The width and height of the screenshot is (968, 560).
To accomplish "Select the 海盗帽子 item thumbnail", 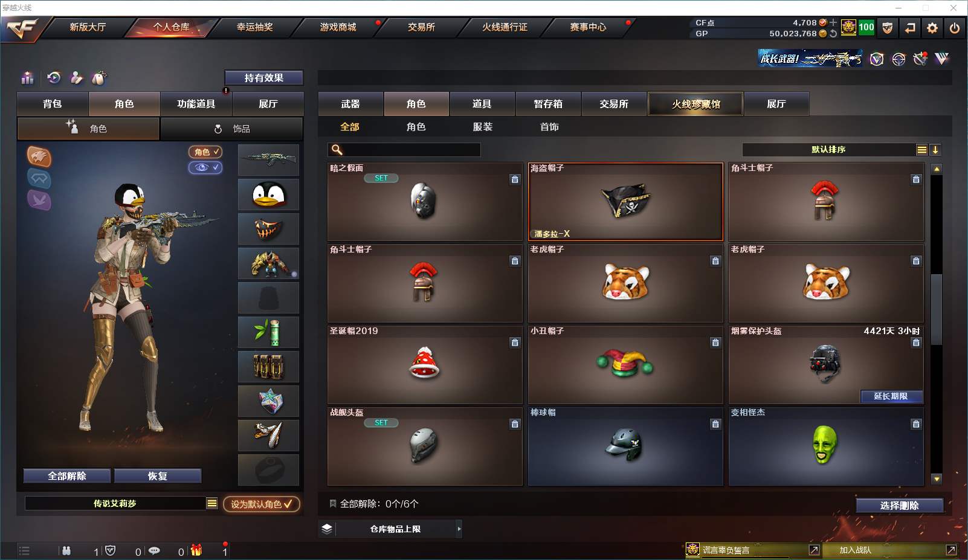I will coord(626,202).
